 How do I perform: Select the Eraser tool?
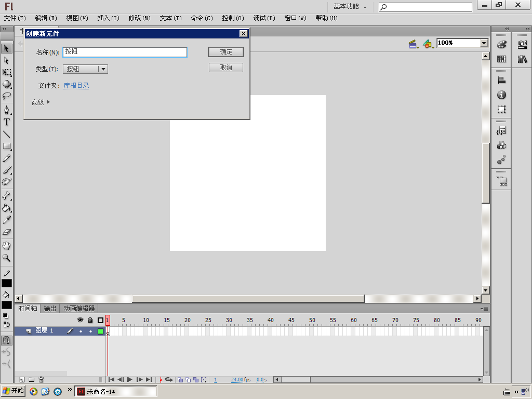[6, 232]
